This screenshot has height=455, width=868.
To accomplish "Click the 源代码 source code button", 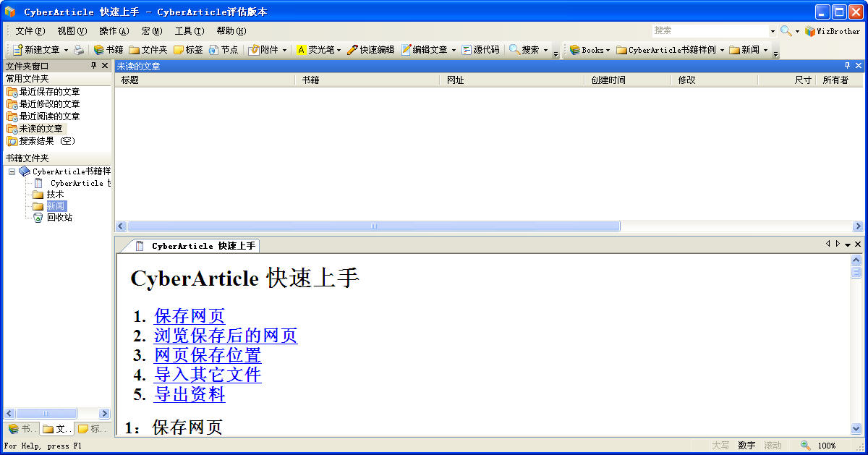I will 480,50.
